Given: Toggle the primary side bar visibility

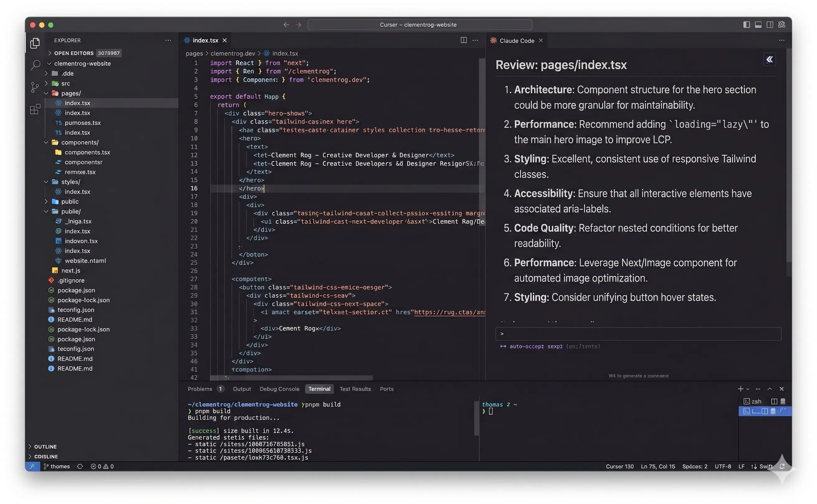Looking at the screenshot, I should point(746,25).
